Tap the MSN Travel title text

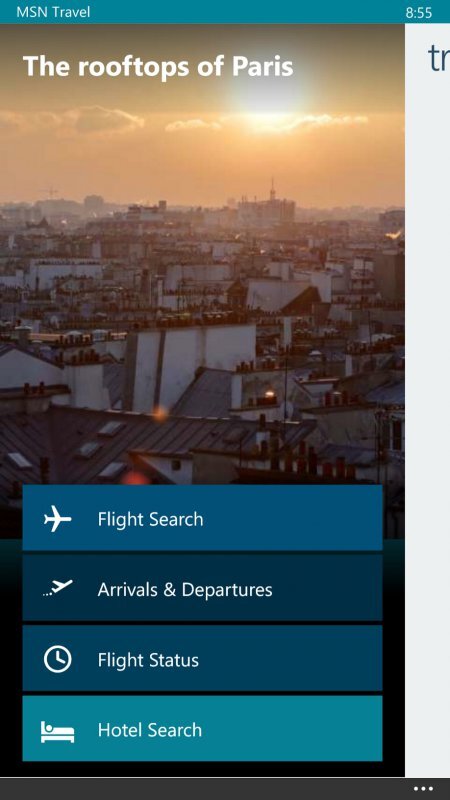tap(53, 12)
